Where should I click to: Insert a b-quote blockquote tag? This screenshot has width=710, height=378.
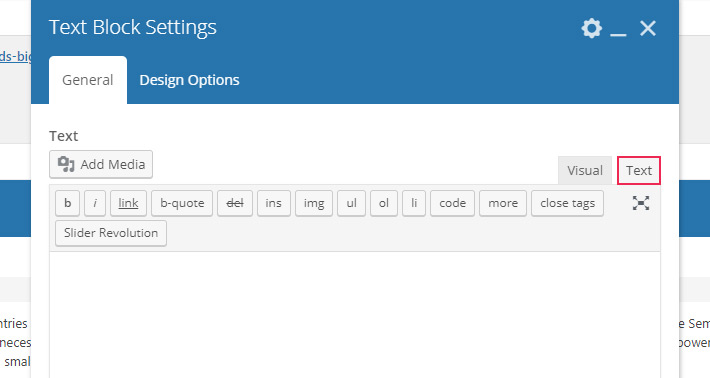tap(182, 203)
